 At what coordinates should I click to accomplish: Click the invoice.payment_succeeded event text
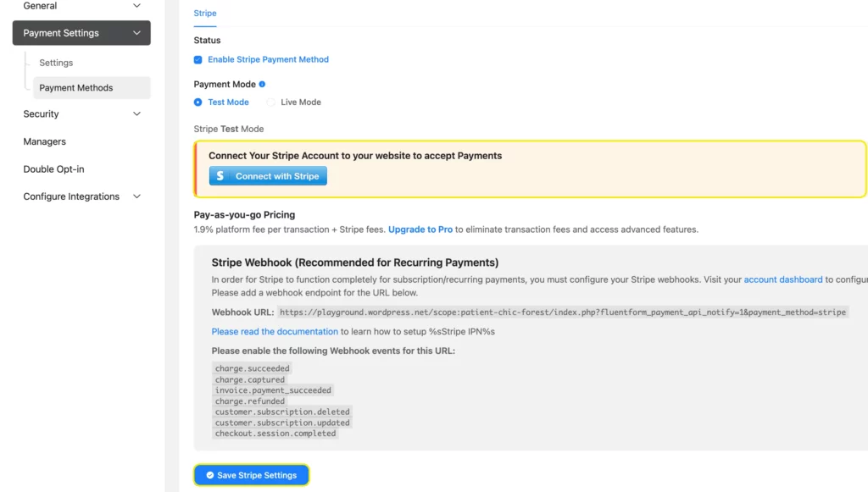[273, 390]
